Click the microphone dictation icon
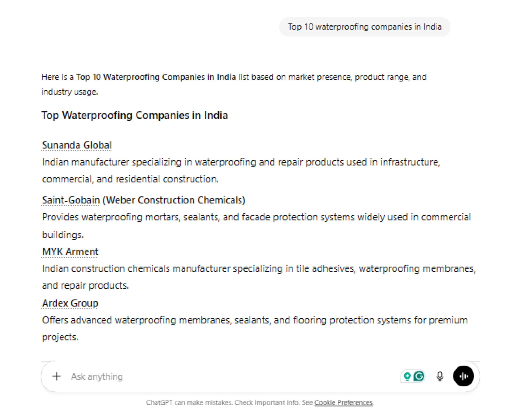Image resolution: width=506 pixels, height=420 pixels. point(440,376)
